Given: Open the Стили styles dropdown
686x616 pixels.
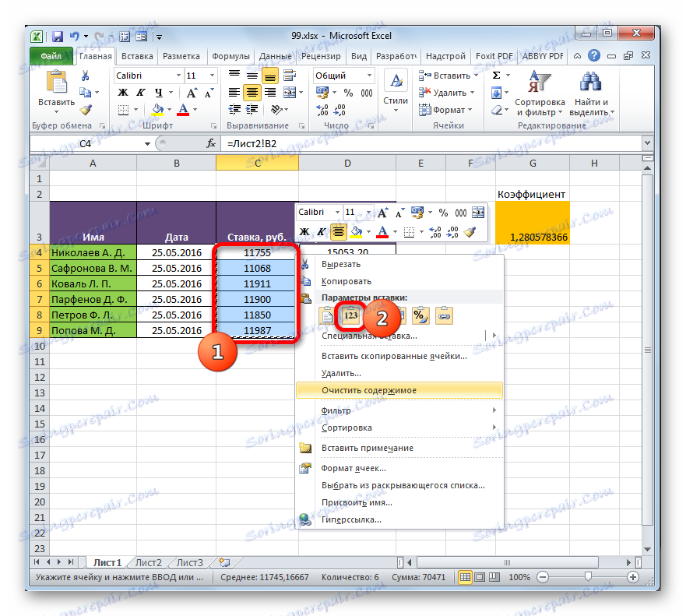Looking at the screenshot, I should pyautogui.click(x=396, y=92).
